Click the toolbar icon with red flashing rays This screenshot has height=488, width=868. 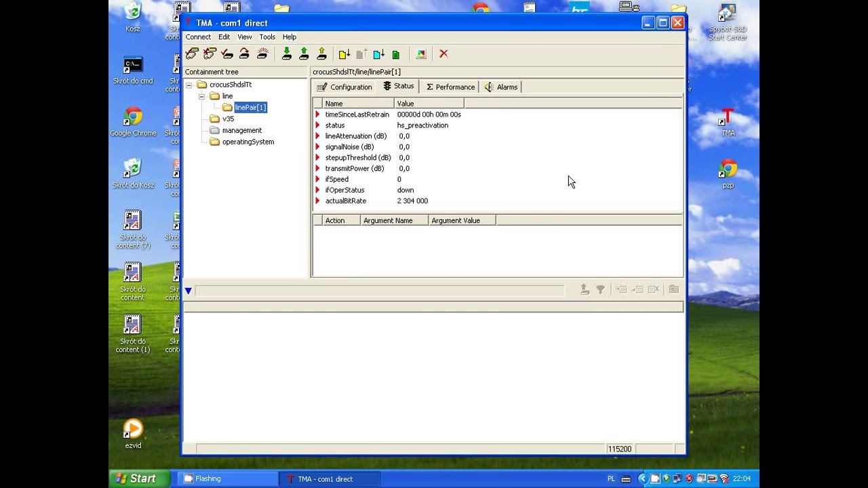click(x=262, y=54)
